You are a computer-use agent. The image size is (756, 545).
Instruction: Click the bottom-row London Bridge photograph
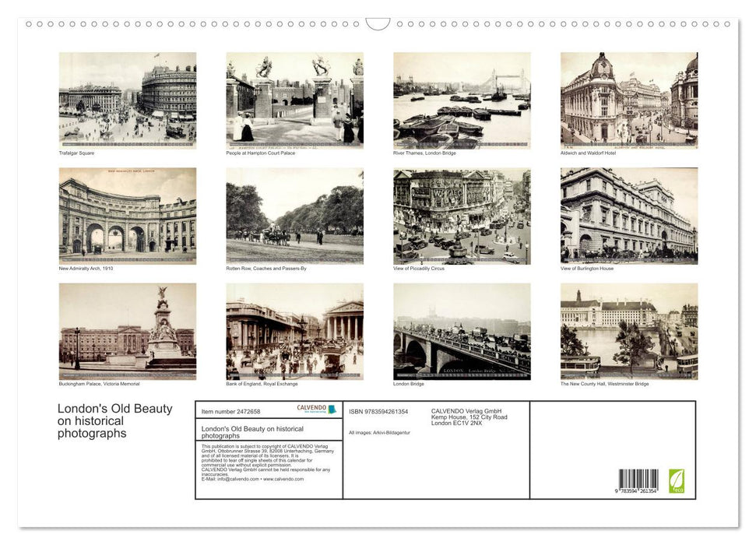[462, 332]
